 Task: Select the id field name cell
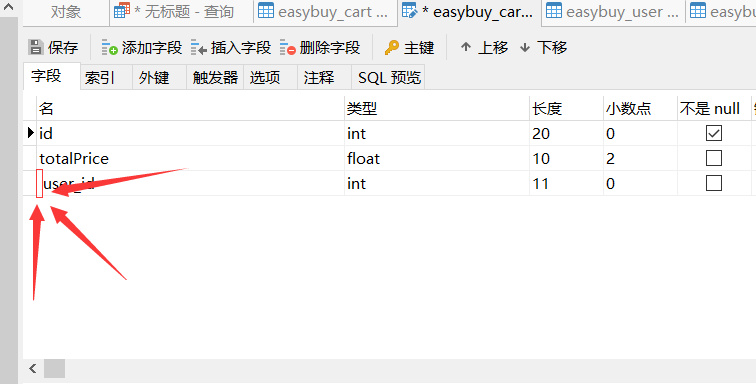[190, 133]
